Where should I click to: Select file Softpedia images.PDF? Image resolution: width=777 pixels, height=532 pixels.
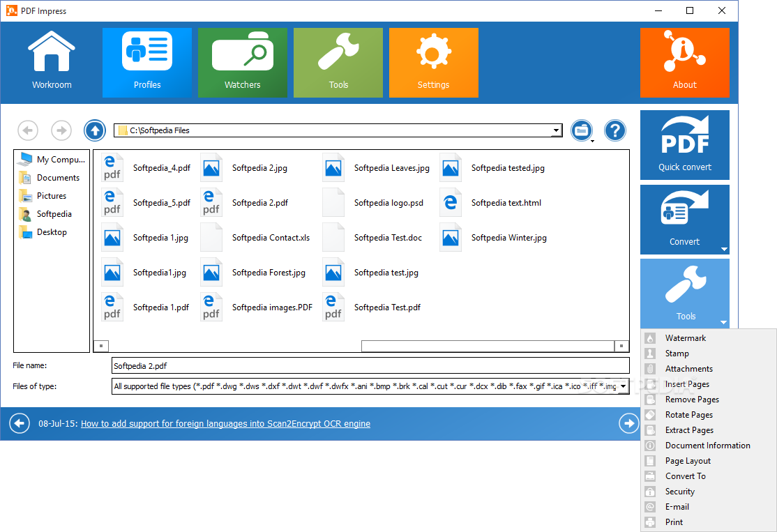point(257,307)
